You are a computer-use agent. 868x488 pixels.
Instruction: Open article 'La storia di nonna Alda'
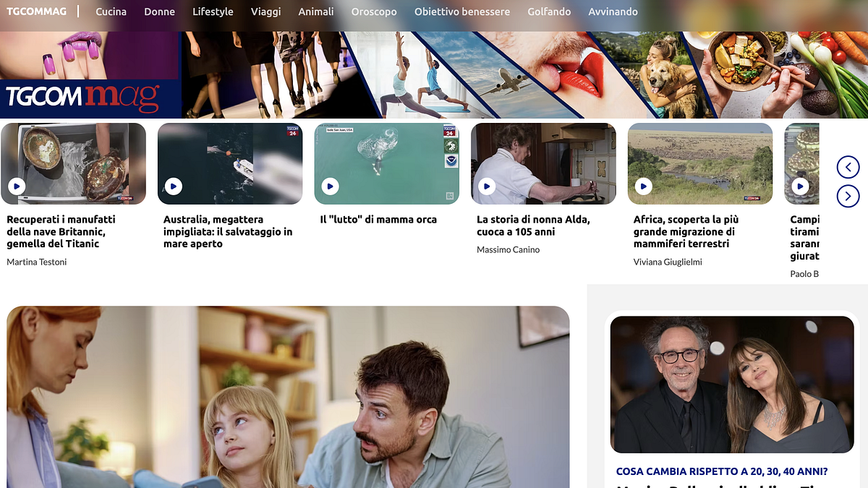(x=533, y=226)
